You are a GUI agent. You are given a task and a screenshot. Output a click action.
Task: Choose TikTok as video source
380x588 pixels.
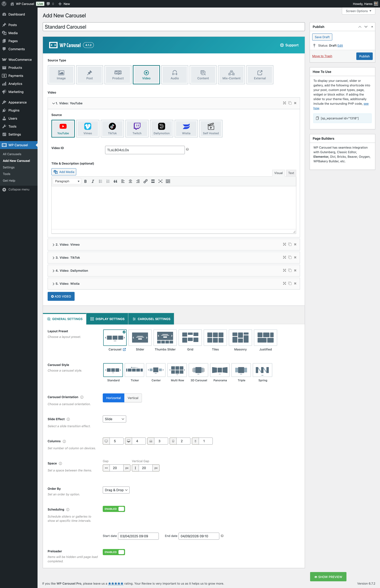[x=112, y=129]
